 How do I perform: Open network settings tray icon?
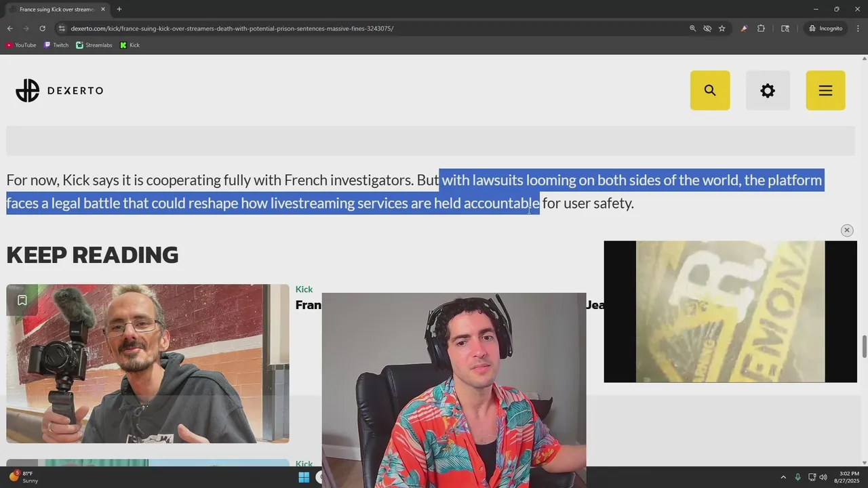click(812, 477)
